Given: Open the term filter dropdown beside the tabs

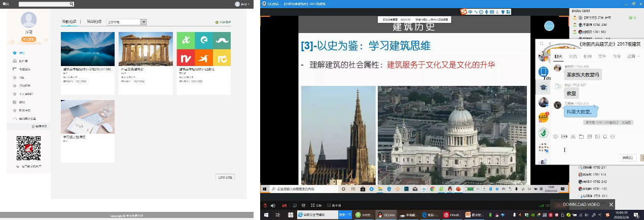Looking at the screenshot, I should 127,22.
